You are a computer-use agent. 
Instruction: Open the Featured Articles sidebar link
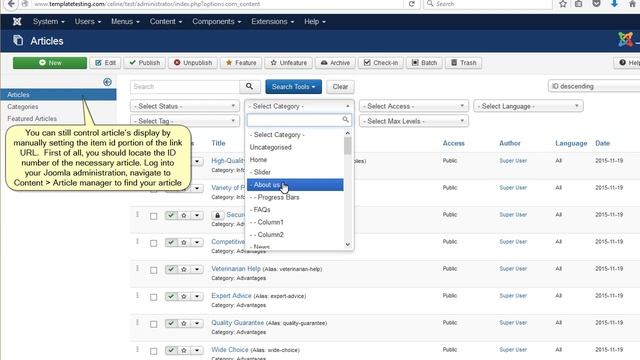coord(32,119)
